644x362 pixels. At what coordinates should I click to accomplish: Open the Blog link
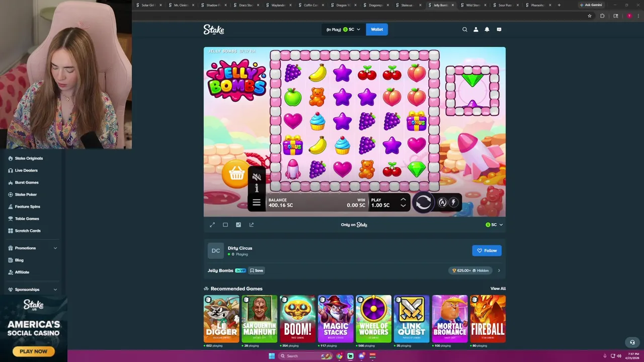[x=19, y=260]
